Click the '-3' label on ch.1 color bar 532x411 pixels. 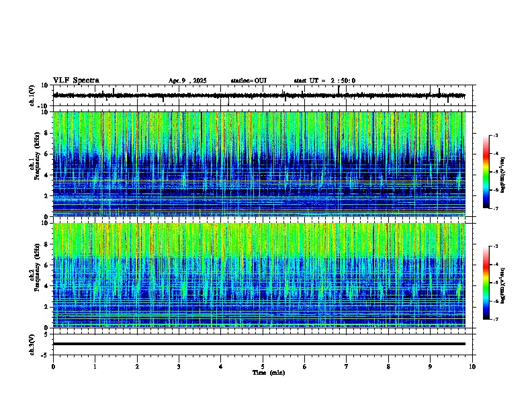click(x=495, y=135)
